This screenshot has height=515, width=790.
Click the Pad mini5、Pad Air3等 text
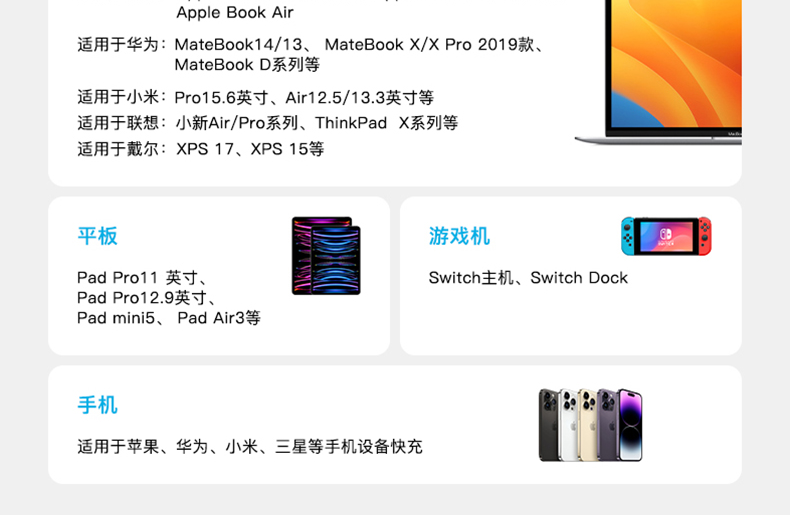(169, 317)
